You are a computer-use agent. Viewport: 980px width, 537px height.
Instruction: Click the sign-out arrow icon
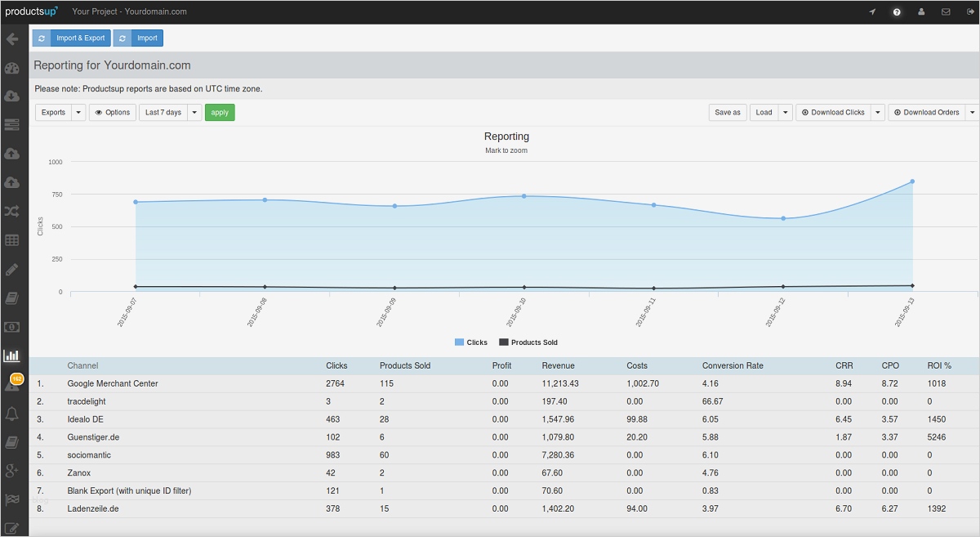[970, 12]
